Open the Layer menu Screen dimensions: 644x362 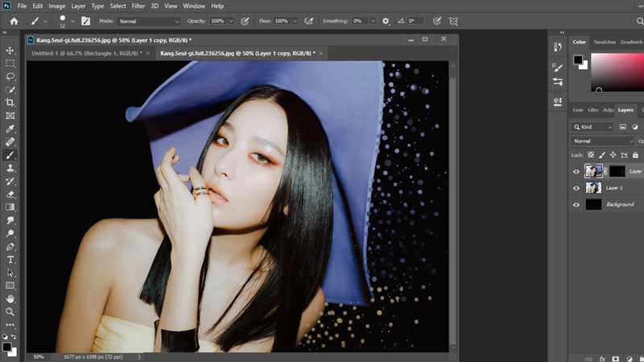(x=78, y=6)
